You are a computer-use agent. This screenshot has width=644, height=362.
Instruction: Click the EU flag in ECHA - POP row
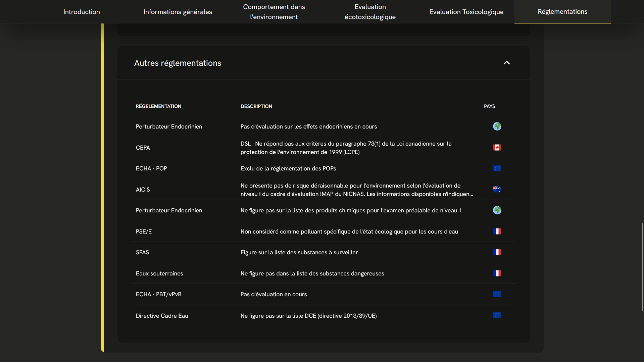[497, 168]
